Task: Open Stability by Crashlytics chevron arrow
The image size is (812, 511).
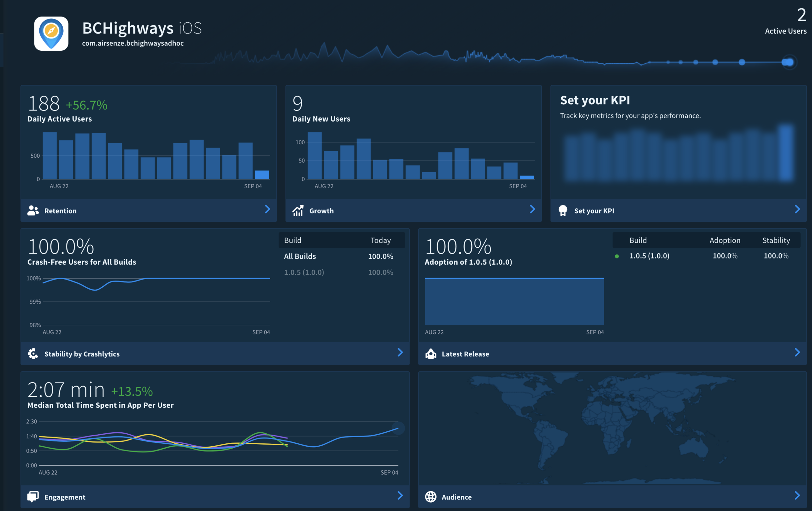Action: click(400, 352)
